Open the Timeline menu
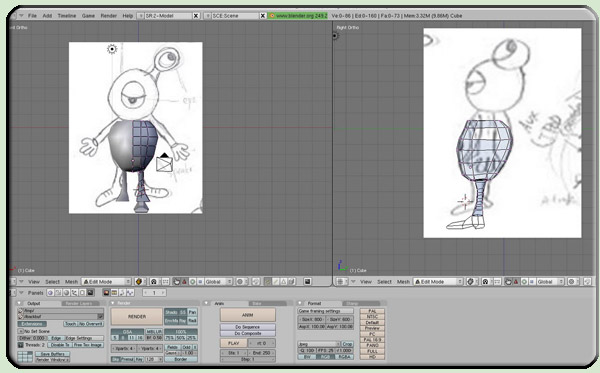Image resolution: width=600 pixels, height=373 pixels. point(67,16)
